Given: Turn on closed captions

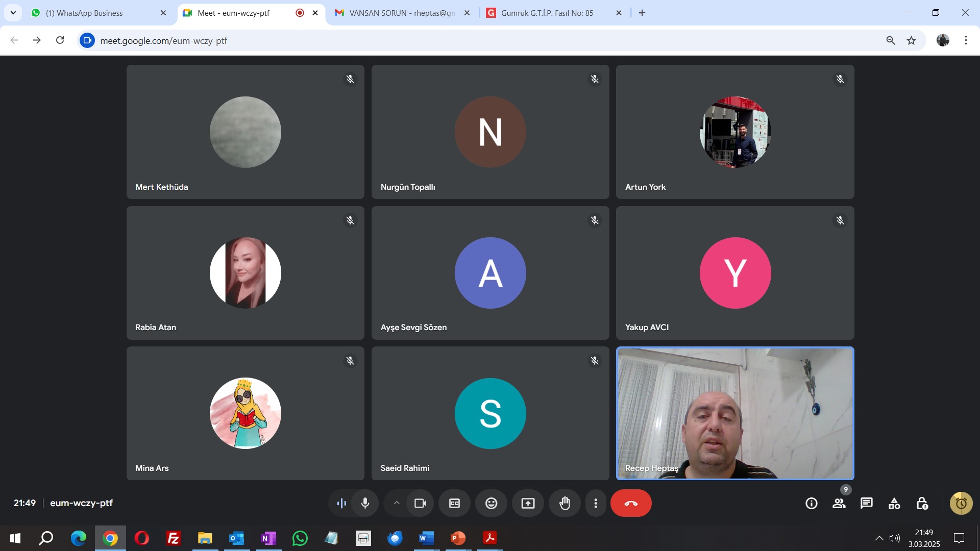Looking at the screenshot, I should (x=454, y=504).
